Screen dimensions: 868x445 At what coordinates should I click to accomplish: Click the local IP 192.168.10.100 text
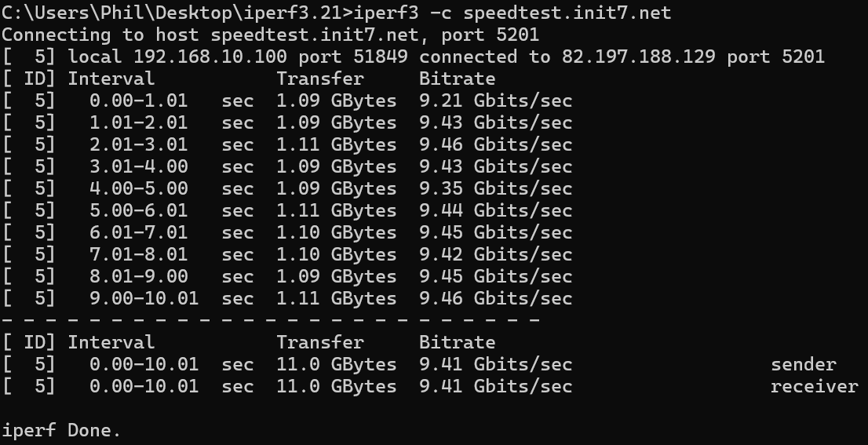[210, 57]
